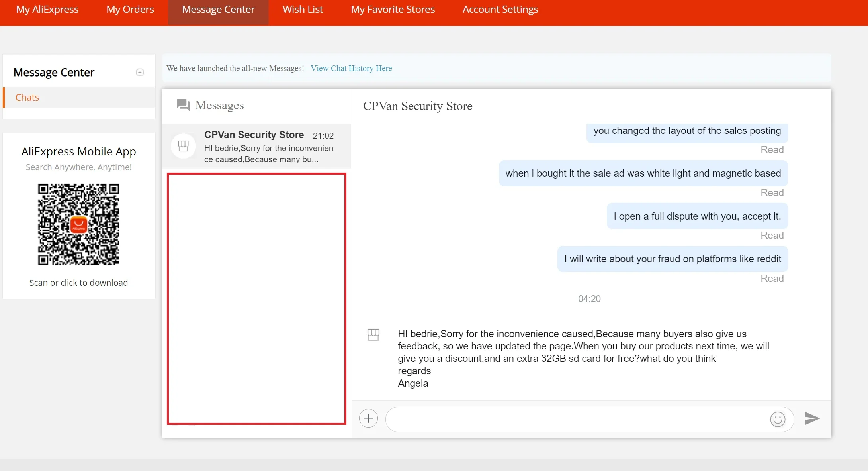Collapse the Message Center panel

tap(140, 72)
